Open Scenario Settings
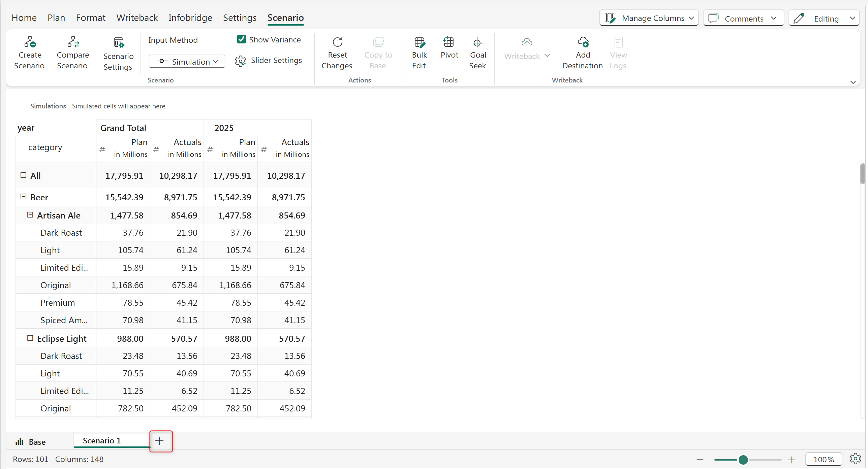Screen dimensions: 868x469 [x=119, y=43]
